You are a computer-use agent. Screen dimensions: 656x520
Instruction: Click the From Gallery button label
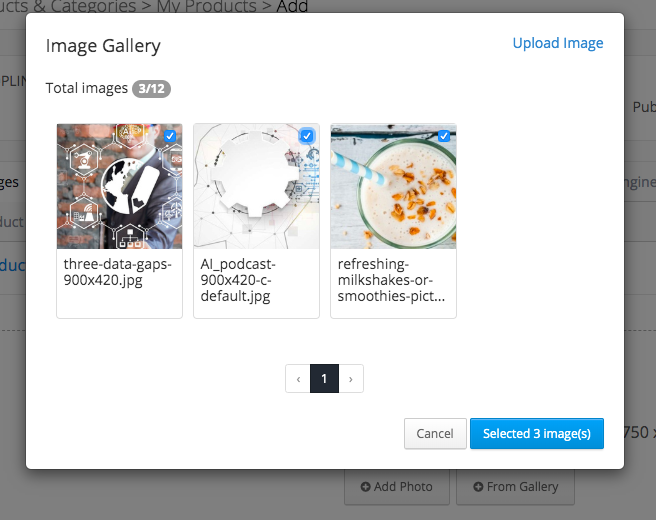coord(523,487)
